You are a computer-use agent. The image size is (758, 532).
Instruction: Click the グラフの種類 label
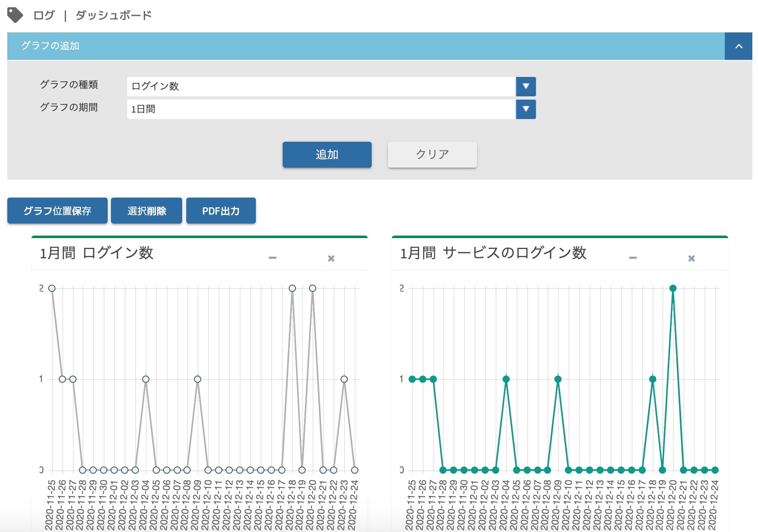69,85
